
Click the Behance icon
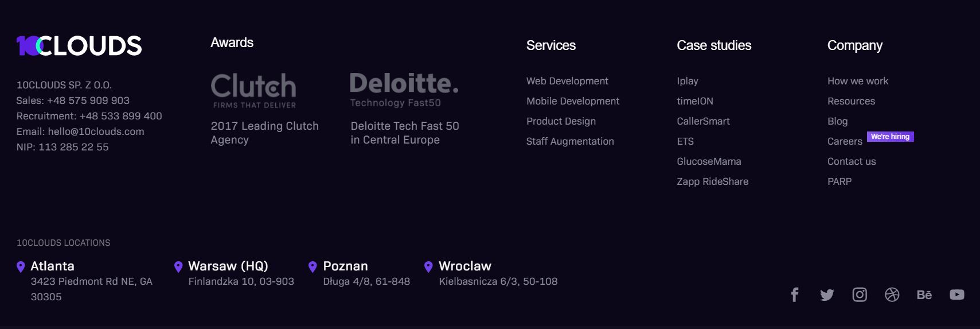[x=924, y=295]
